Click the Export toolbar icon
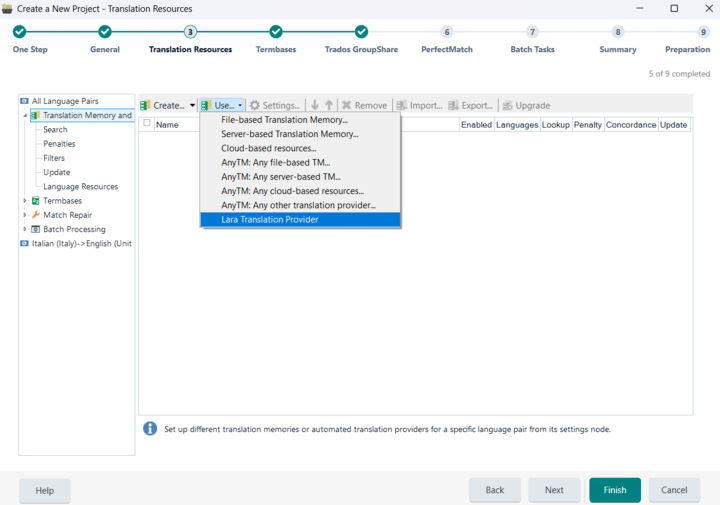 pyautogui.click(x=454, y=105)
